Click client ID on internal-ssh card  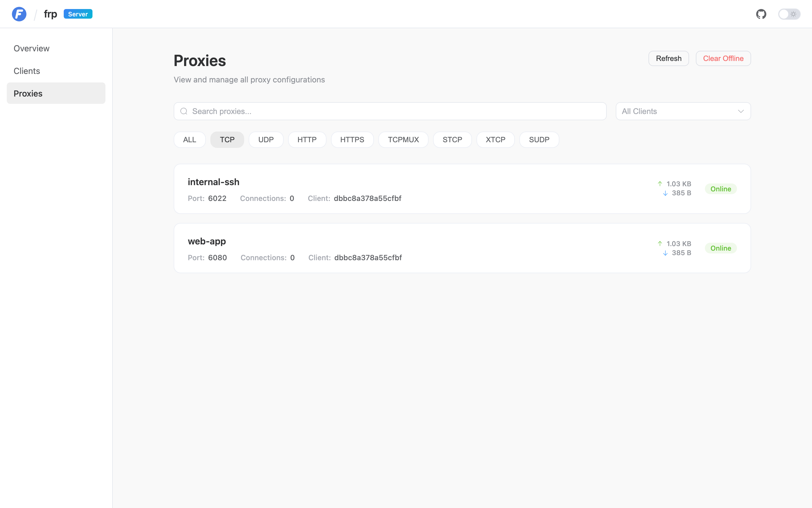tap(367, 198)
